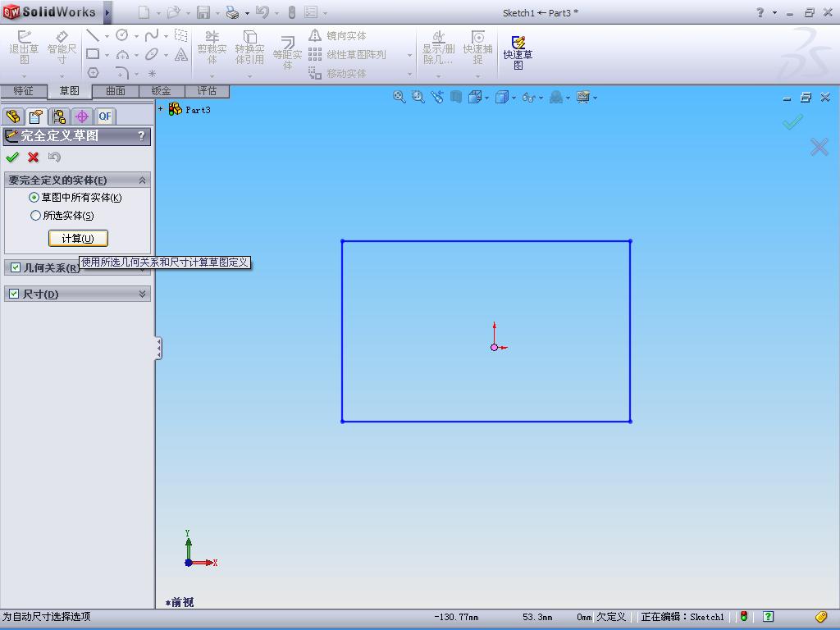Screen dimensions: 840x630
Task: Switch to the Sketch (草图) tab
Action: tap(69, 91)
